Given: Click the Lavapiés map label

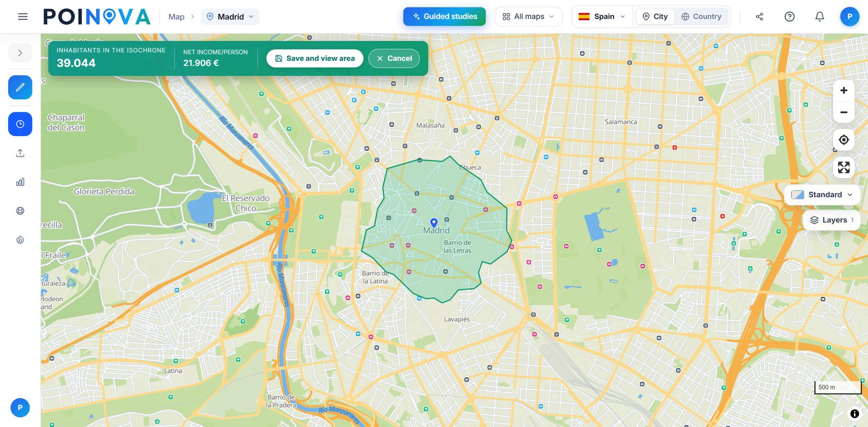Looking at the screenshot, I should [x=457, y=319].
